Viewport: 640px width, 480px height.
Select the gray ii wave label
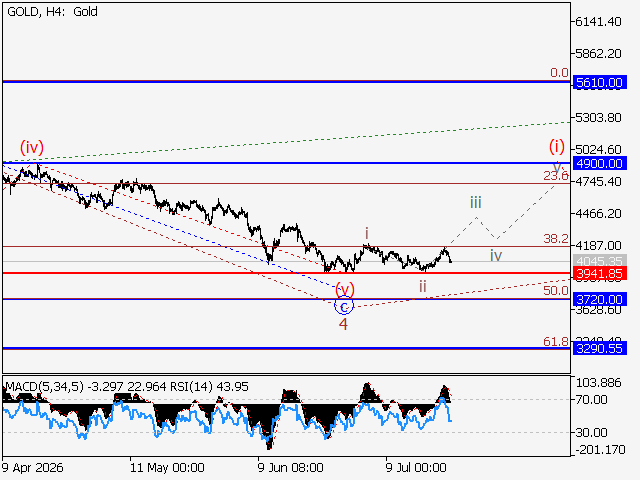pyautogui.click(x=422, y=287)
